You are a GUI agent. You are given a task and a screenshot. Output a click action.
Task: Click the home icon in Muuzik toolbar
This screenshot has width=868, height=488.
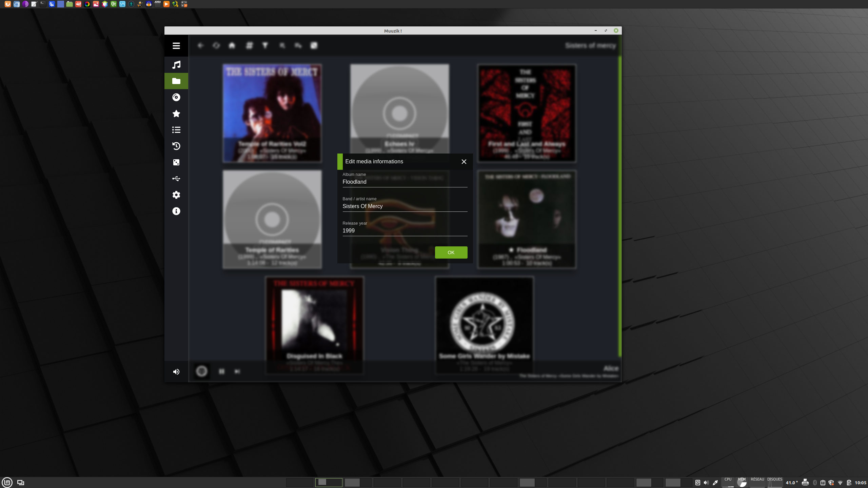pos(232,45)
